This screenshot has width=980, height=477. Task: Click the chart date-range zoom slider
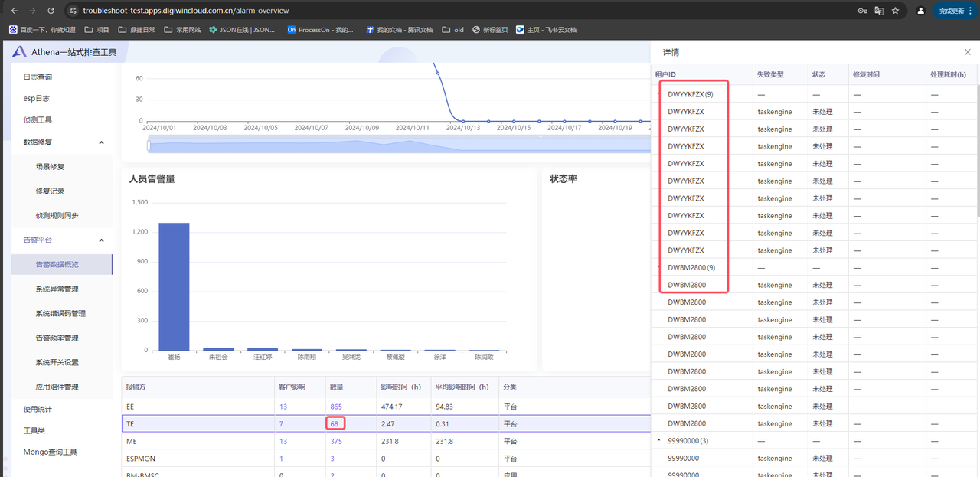tap(398, 145)
